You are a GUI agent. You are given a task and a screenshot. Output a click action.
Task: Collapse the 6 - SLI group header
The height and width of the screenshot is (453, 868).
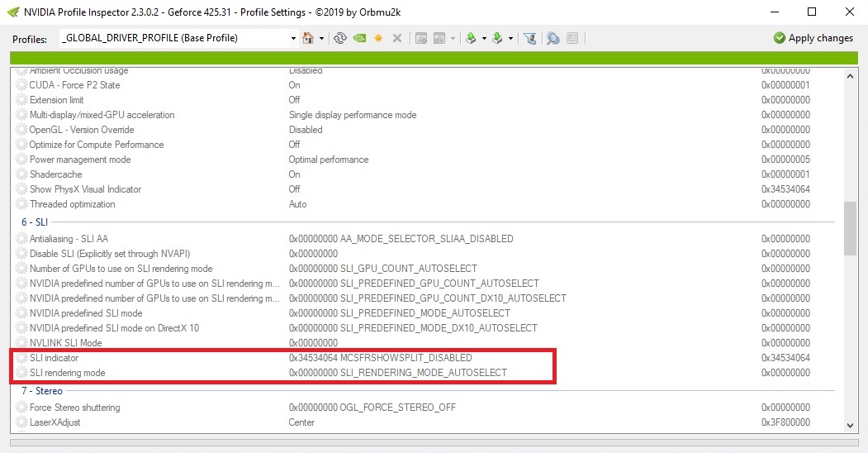(35, 222)
